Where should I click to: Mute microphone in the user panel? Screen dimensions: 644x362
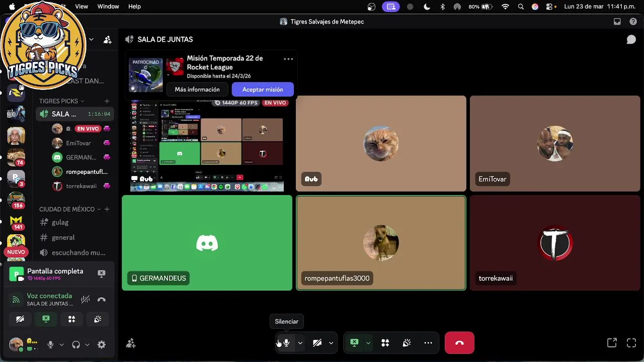[50, 344]
